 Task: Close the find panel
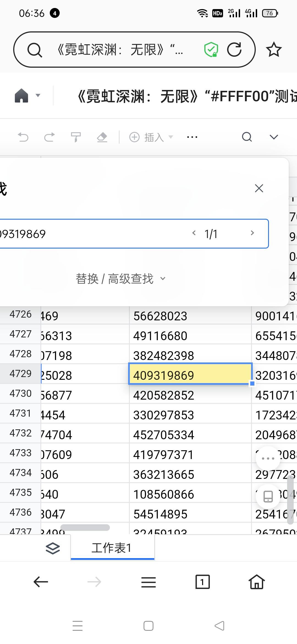tap(259, 189)
